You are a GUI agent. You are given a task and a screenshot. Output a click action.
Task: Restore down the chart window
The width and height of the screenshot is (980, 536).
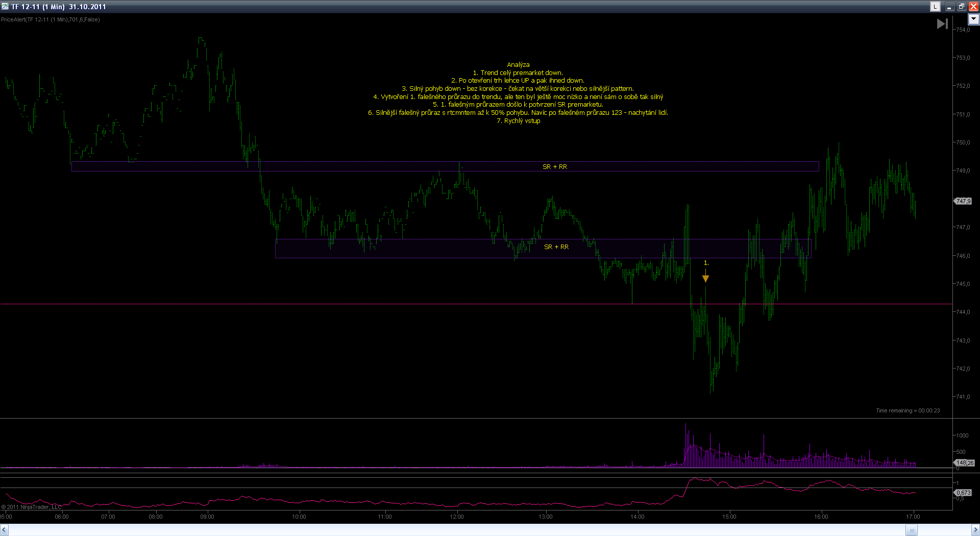pos(962,7)
